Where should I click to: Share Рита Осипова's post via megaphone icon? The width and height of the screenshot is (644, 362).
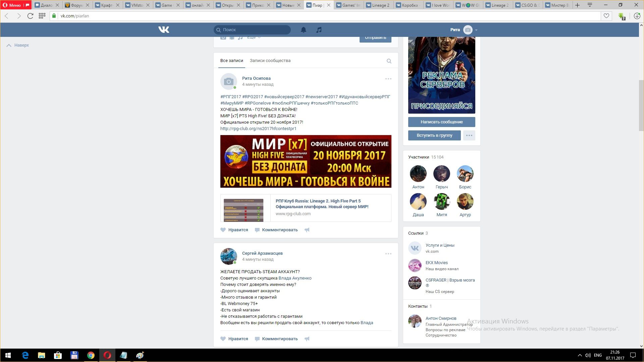(307, 230)
